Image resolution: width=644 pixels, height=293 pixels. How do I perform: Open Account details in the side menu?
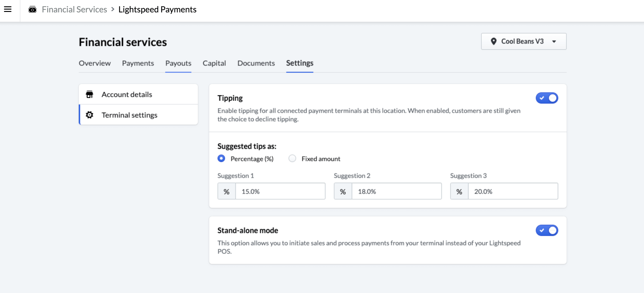pyautogui.click(x=138, y=94)
